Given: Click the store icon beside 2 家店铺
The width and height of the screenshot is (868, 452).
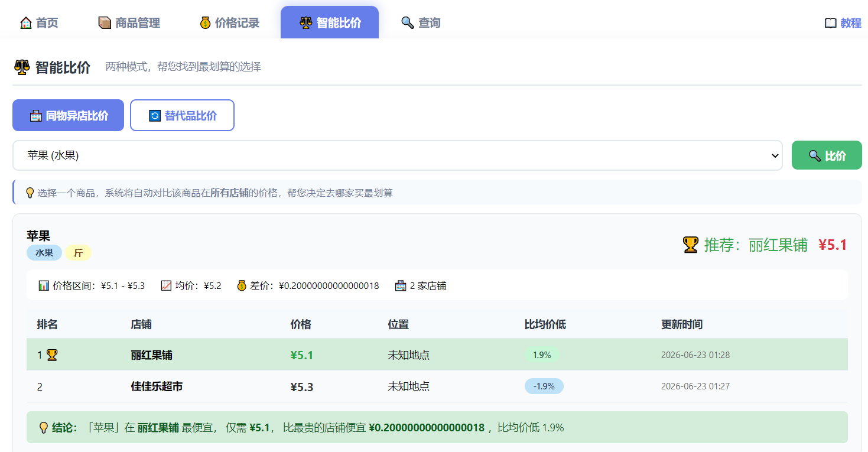Looking at the screenshot, I should tap(401, 286).
